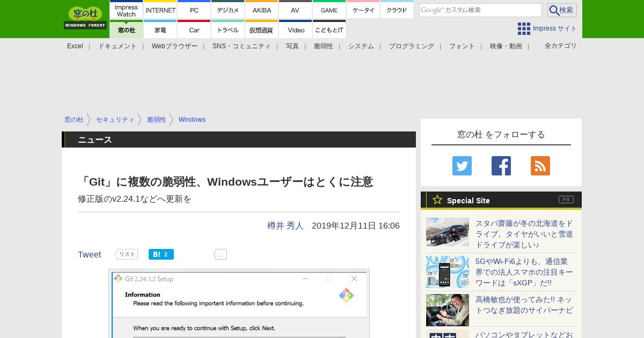Go to SNS・コミュニティ category
The image size is (644, 338).
click(241, 46)
